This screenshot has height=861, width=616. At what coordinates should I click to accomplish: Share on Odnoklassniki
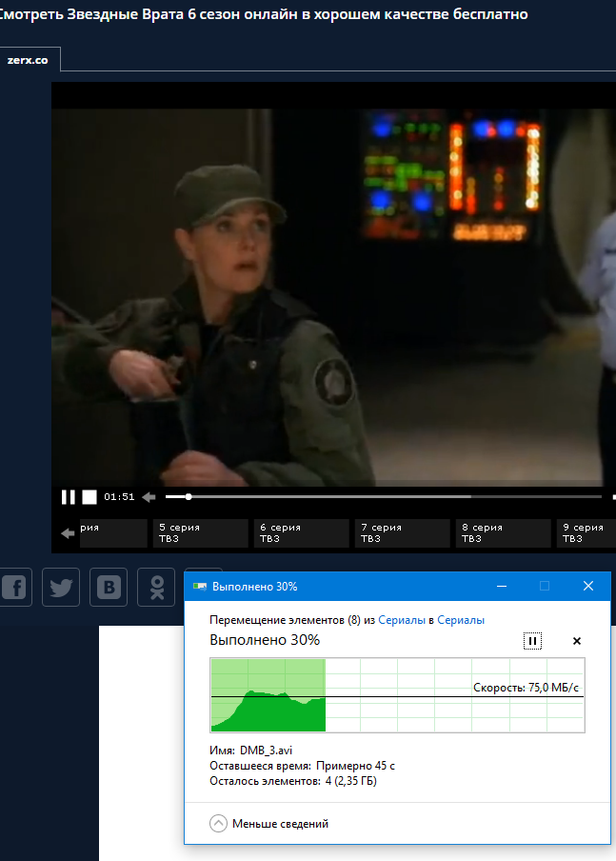[156, 588]
